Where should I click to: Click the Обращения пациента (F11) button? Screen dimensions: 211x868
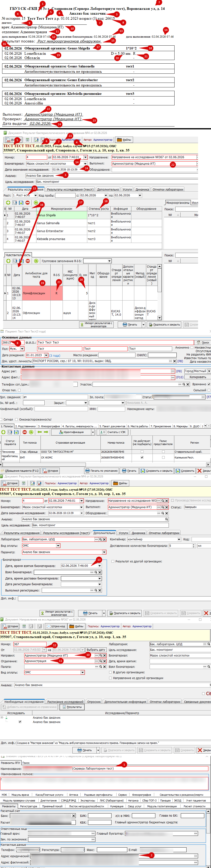coord(19,471)
